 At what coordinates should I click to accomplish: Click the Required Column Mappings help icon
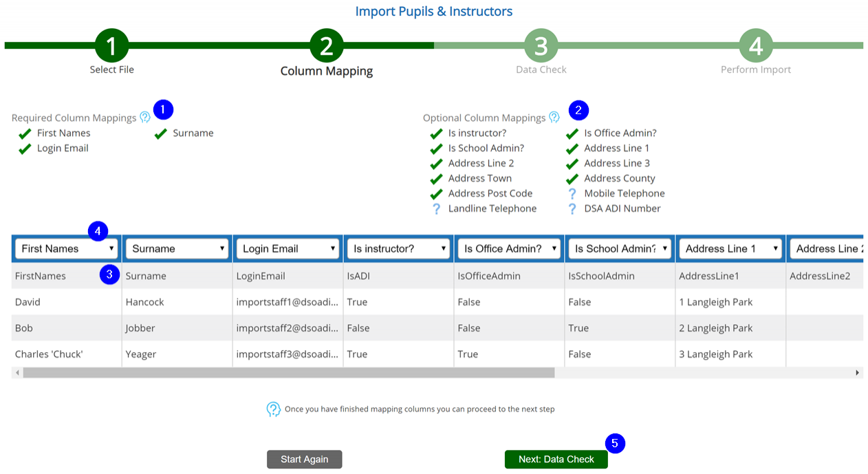pos(144,118)
